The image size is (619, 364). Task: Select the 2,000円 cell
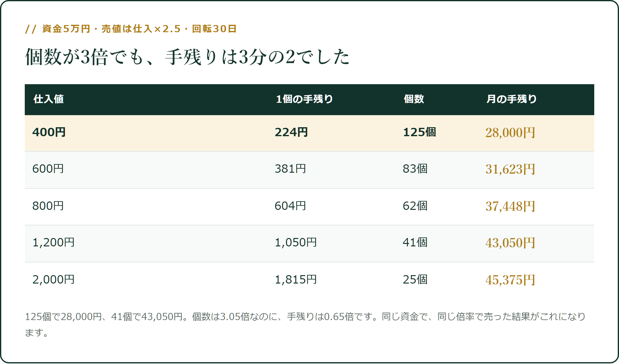[54, 280]
